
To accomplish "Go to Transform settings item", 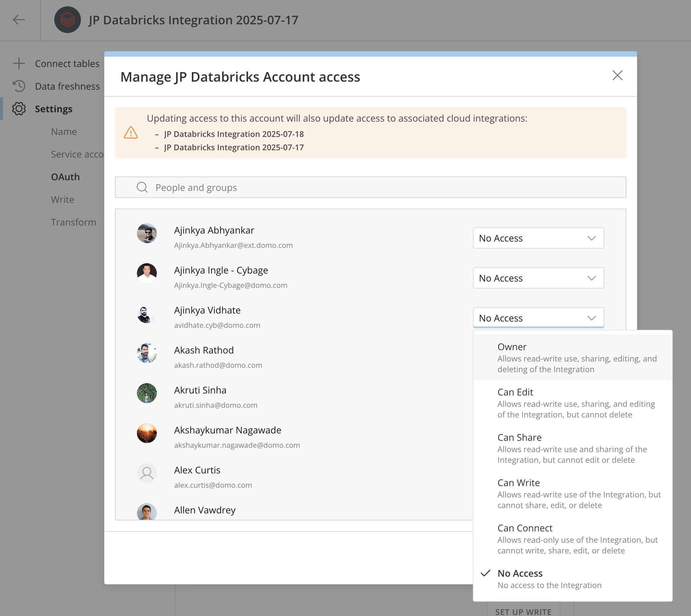I will pyautogui.click(x=73, y=222).
